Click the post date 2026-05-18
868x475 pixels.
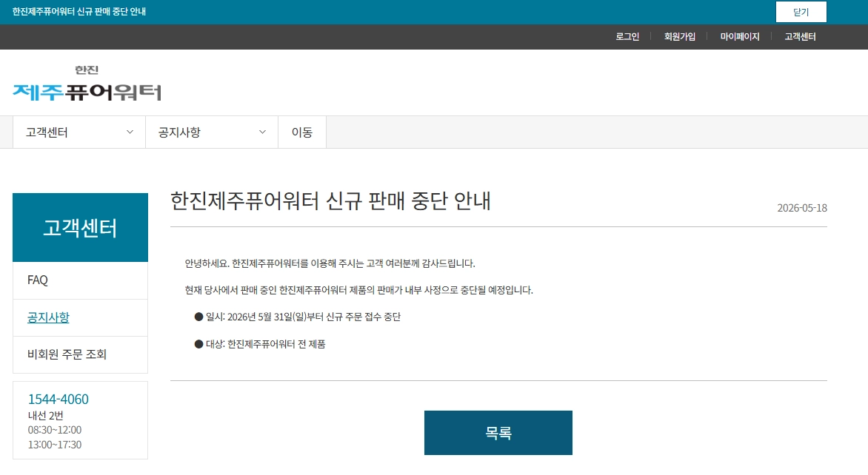(x=802, y=208)
